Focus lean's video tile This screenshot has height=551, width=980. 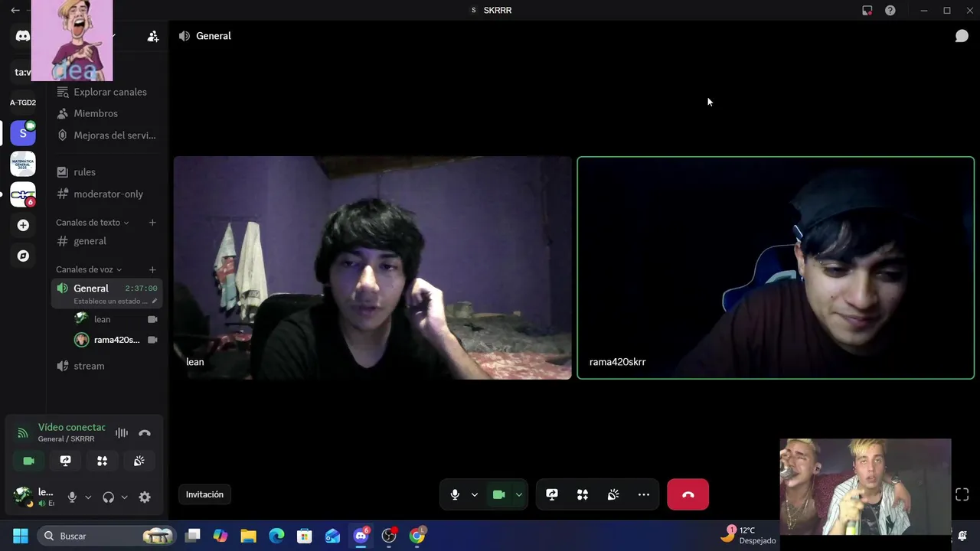[x=373, y=268]
